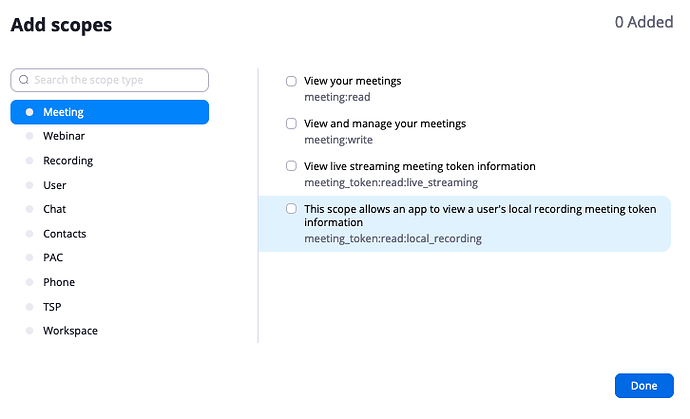The image size is (690, 419).
Task: Go to the Contacts scope category
Action: point(65,234)
